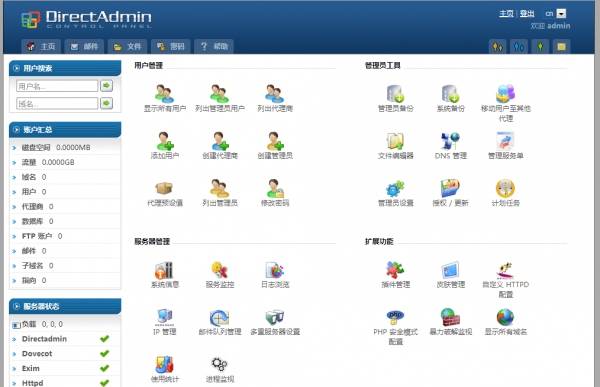The width and height of the screenshot is (600, 387).
Task: Open 邮件队列管理 icon
Action: (x=220, y=317)
